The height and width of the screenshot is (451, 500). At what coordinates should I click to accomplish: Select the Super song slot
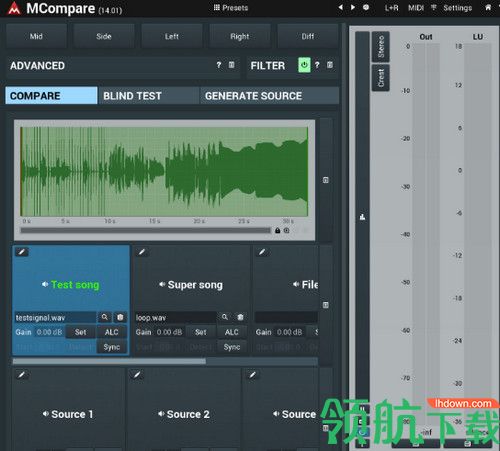(191, 285)
